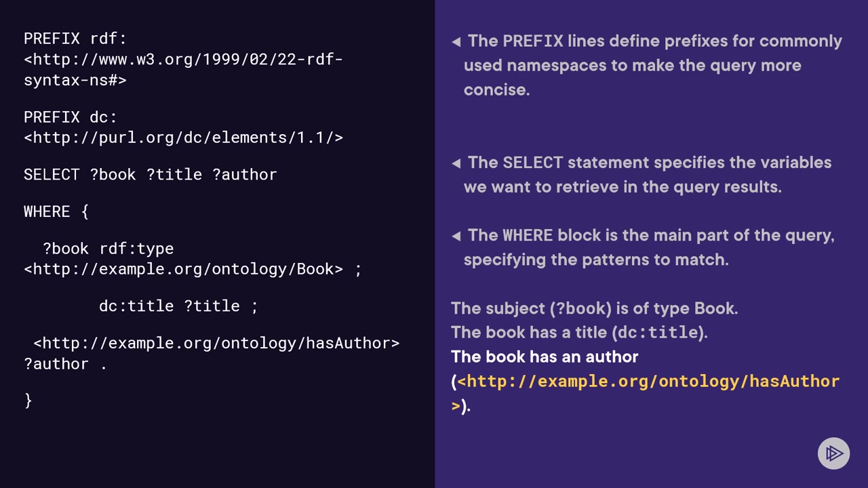The width and height of the screenshot is (868, 488).
Task: Click 'The book has a title' text
Action: tap(579, 332)
